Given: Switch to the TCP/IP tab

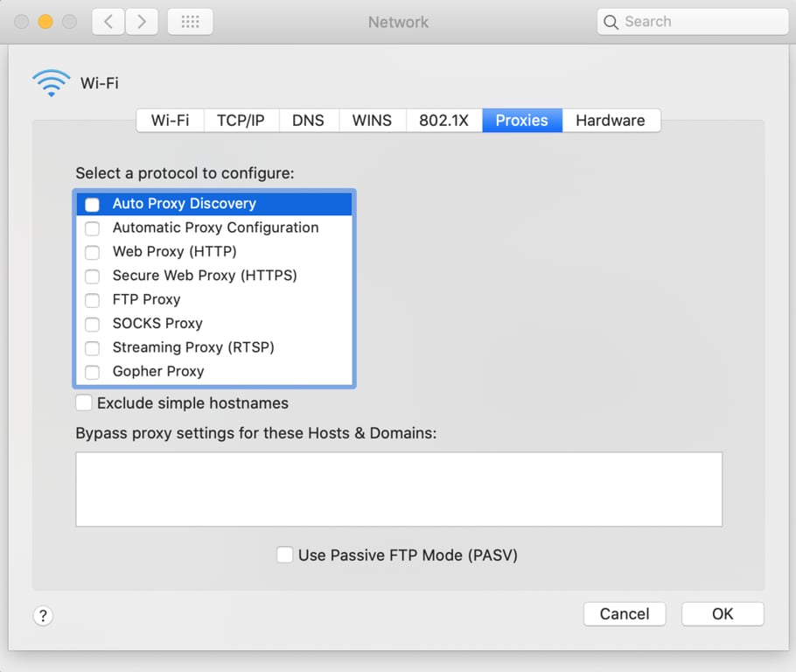Looking at the screenshot, I should (241, 121).
